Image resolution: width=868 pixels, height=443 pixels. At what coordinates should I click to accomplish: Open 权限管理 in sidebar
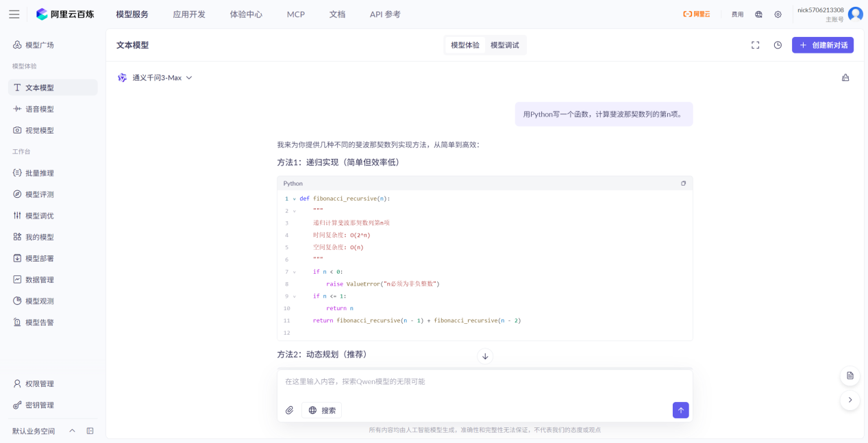click(x=53, y=384)
